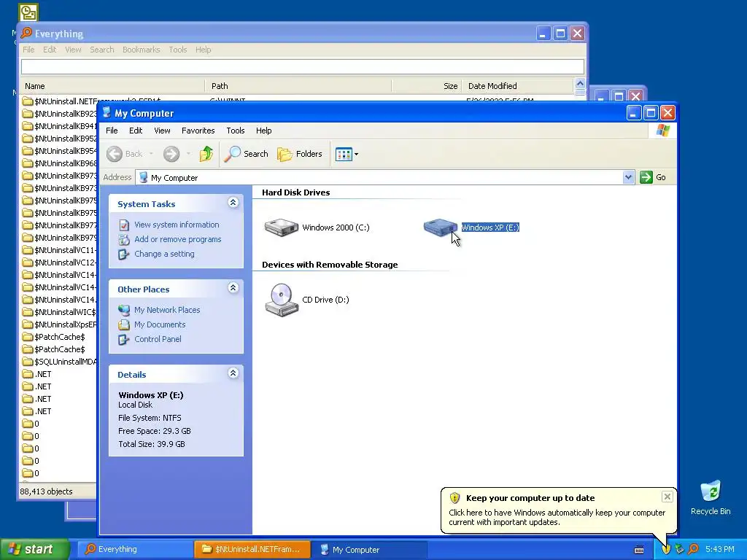Image resolution: width=747 pixels, height=560 pixels.
Task: Click the Back navigation button
Action: coord(124,154)
